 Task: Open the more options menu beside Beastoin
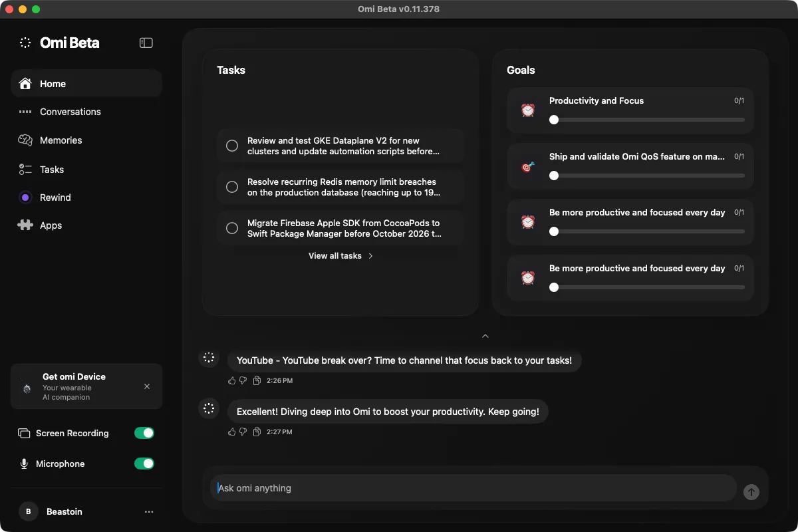[149, 512]
